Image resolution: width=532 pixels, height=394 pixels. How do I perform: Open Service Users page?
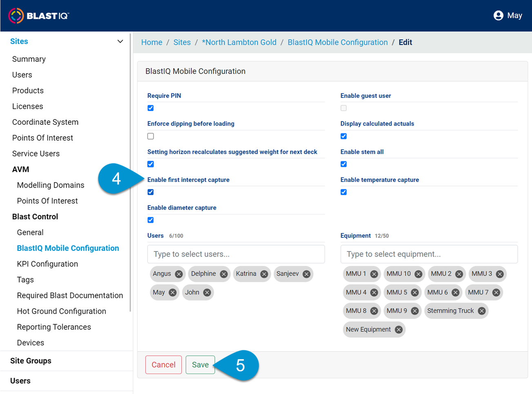point(36,154)
